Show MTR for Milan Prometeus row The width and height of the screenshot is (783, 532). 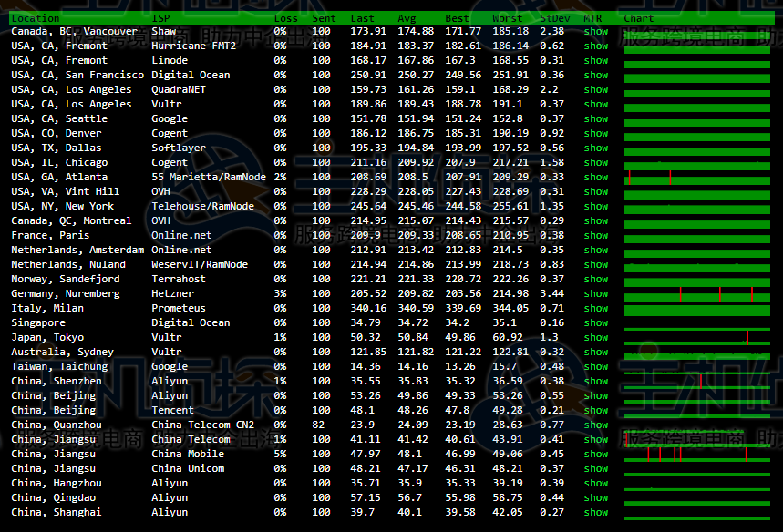(596, 308)
